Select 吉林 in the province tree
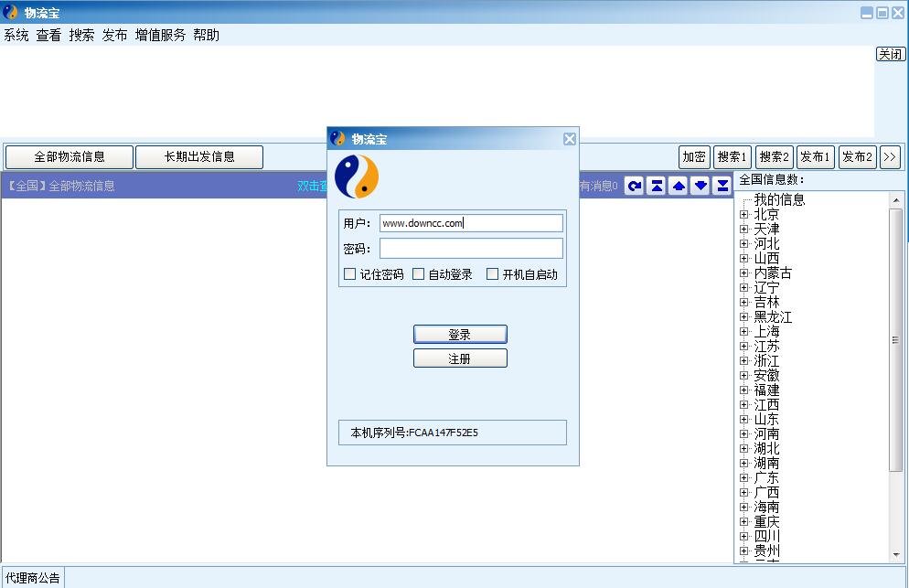 pos(766,302)
